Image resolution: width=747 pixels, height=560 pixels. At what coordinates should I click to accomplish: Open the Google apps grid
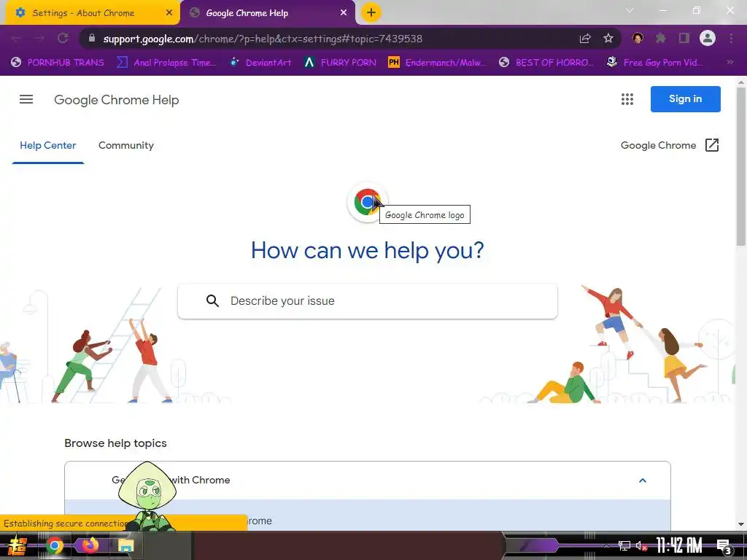coord(627,99)
